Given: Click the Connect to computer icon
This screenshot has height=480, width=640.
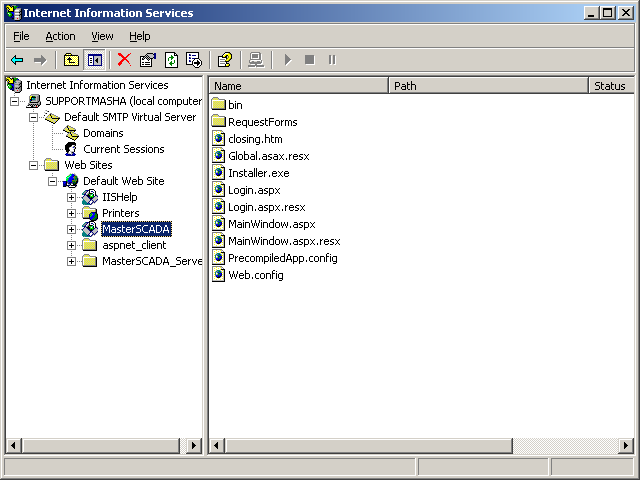Looking at the screenshot, I should pos(256,60).
